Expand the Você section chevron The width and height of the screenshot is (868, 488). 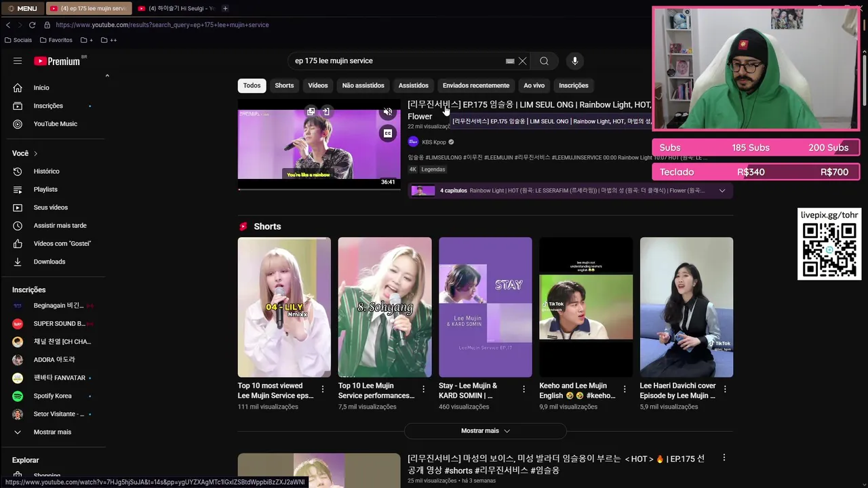35,153
